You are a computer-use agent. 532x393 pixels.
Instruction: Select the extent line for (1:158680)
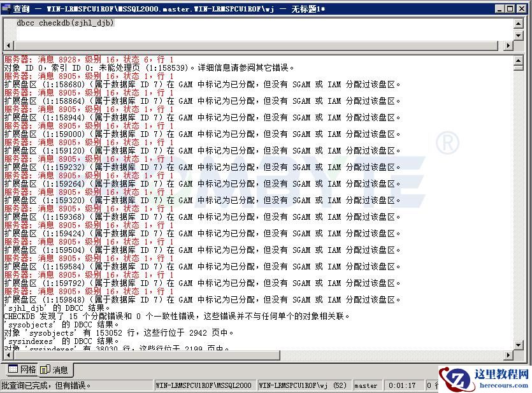click(202, 84)
